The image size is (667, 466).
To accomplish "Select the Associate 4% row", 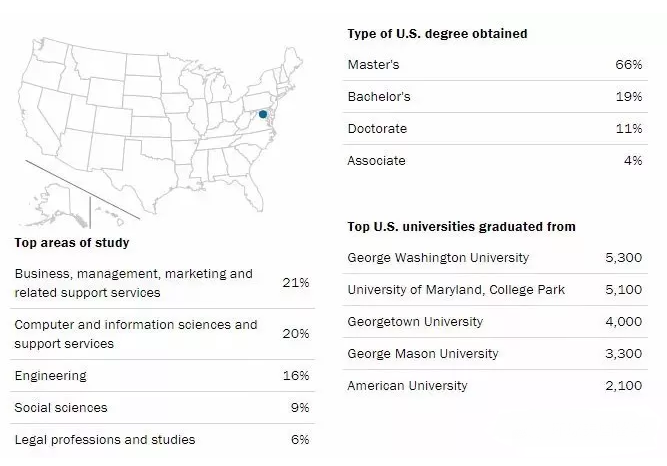I will [x=495, y=160].
